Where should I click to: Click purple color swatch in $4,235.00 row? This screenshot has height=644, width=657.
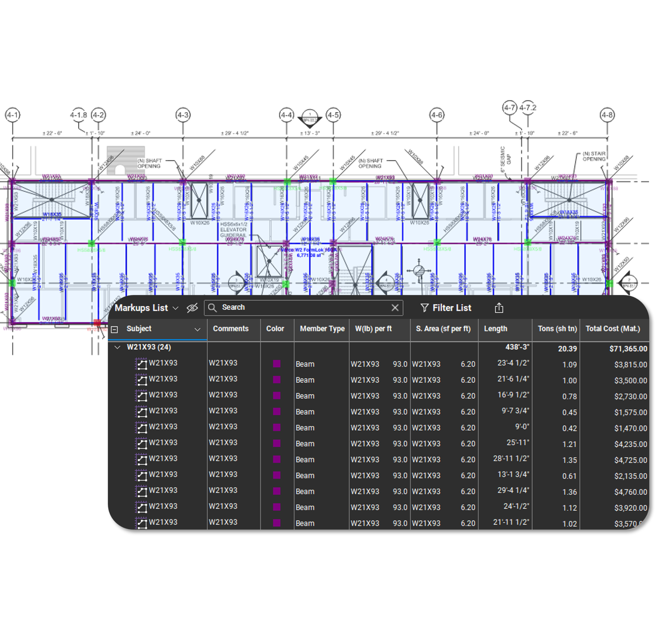[277, 443]
